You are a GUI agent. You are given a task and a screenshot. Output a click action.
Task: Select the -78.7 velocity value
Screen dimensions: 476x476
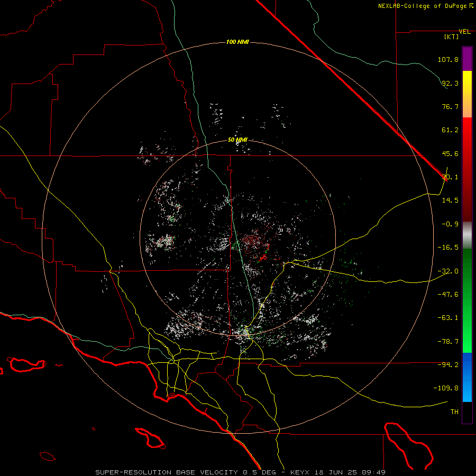448,342
